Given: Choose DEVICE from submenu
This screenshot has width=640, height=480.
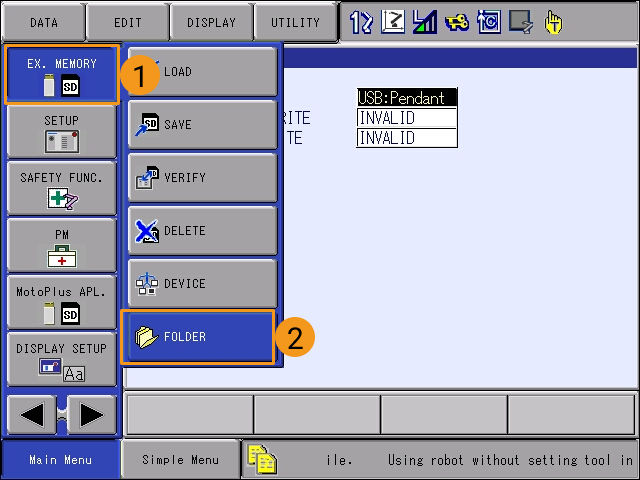Looking at the screenshot, I should (x=202, y=284).
